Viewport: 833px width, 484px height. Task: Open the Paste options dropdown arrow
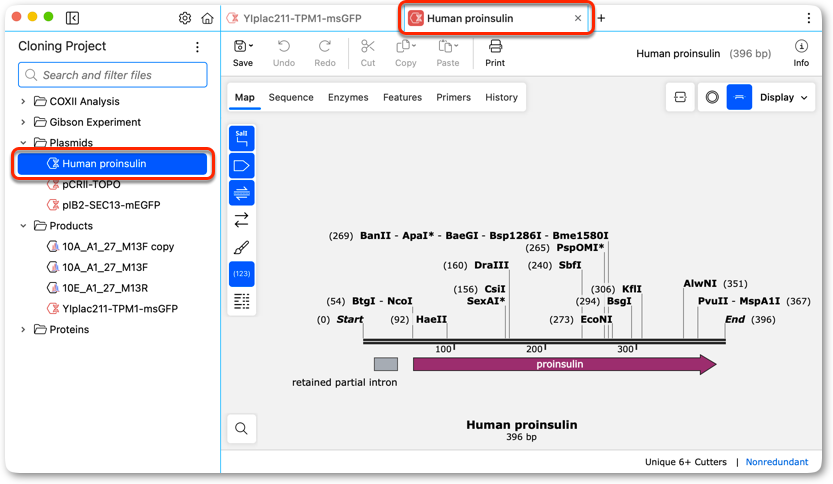456,46
